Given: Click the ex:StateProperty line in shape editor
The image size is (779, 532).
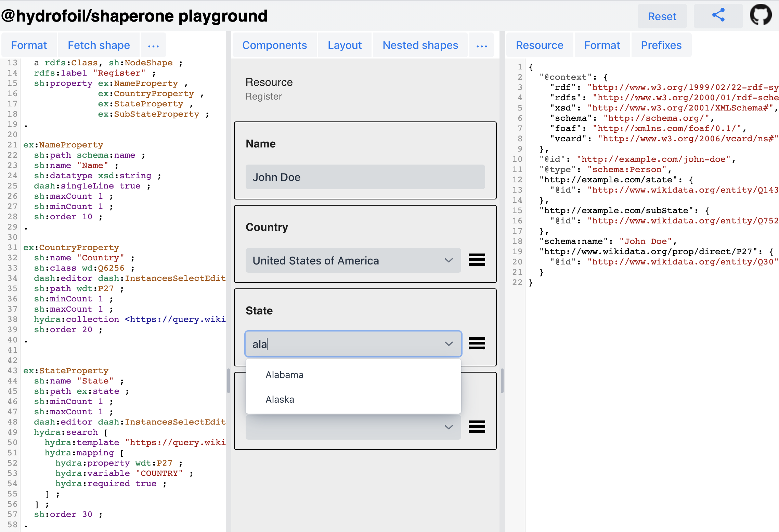Looking at the screenshot, I should [x=66, y=371].
